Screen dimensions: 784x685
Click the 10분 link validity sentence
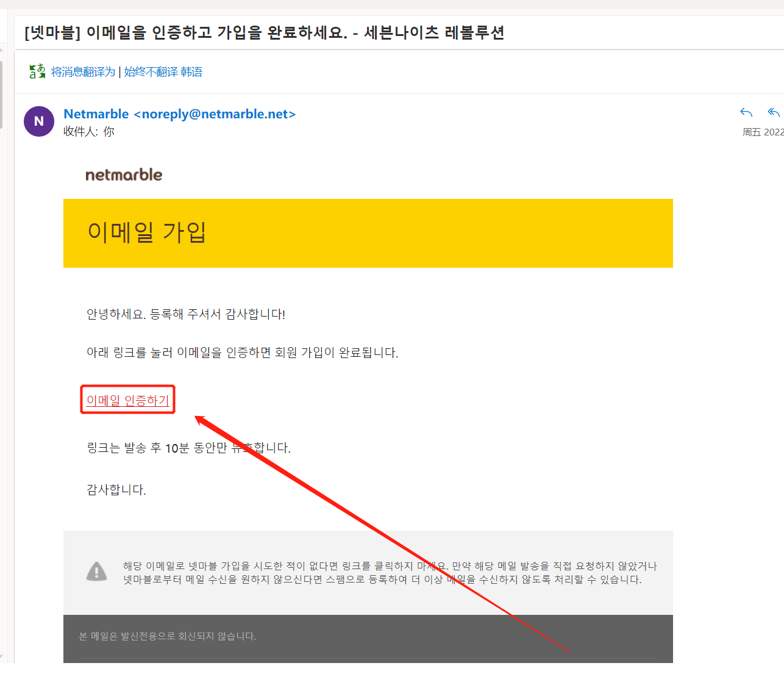click(188, 448)
